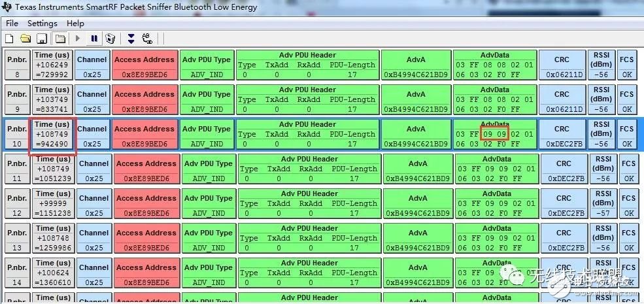Select packet number 9 cell
This screenshot has width=644, height=304.
(17, 99)
